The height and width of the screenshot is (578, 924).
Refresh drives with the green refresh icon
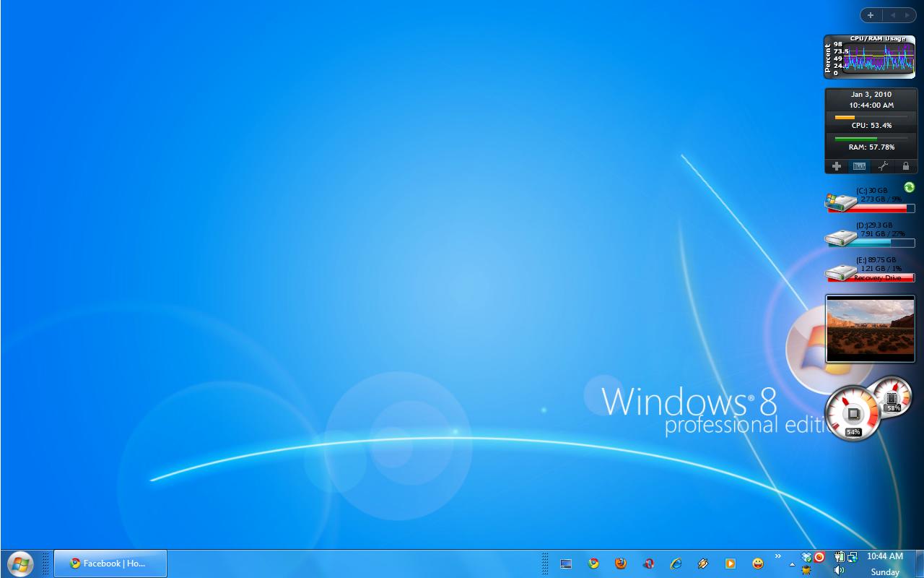tap(909, 188)
